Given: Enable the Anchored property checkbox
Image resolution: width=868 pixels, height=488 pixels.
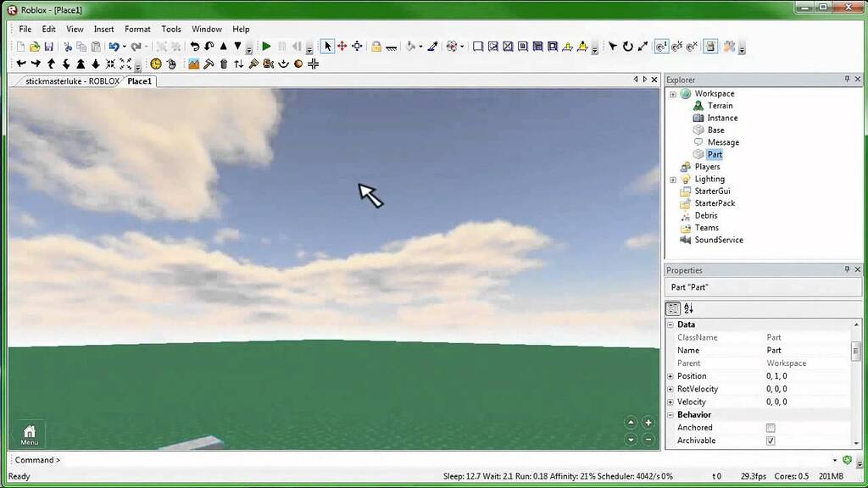Looking at the screenshot, I should (x=771, y=427).
